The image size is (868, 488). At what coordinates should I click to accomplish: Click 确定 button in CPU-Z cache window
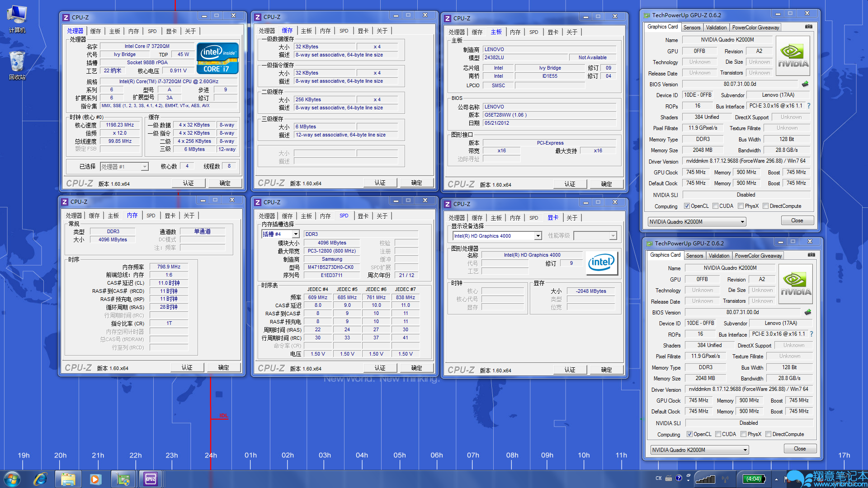[416, 183]
